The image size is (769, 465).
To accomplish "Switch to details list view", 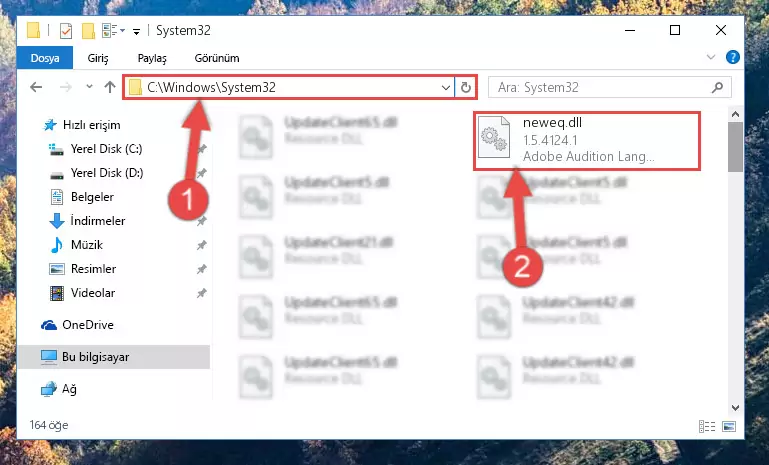I will pos(707,426).
